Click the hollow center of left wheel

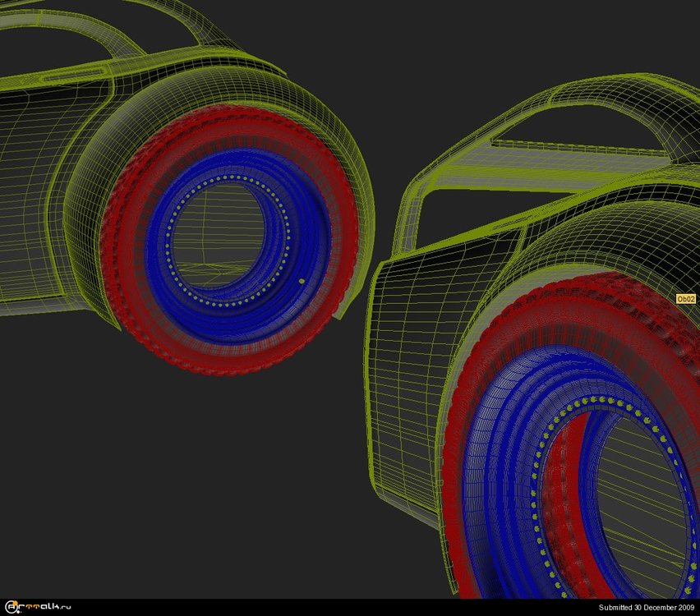click(x=222, y=238)
